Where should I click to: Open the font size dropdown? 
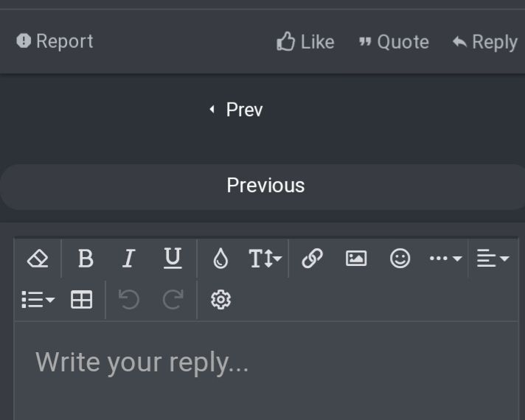265,259
